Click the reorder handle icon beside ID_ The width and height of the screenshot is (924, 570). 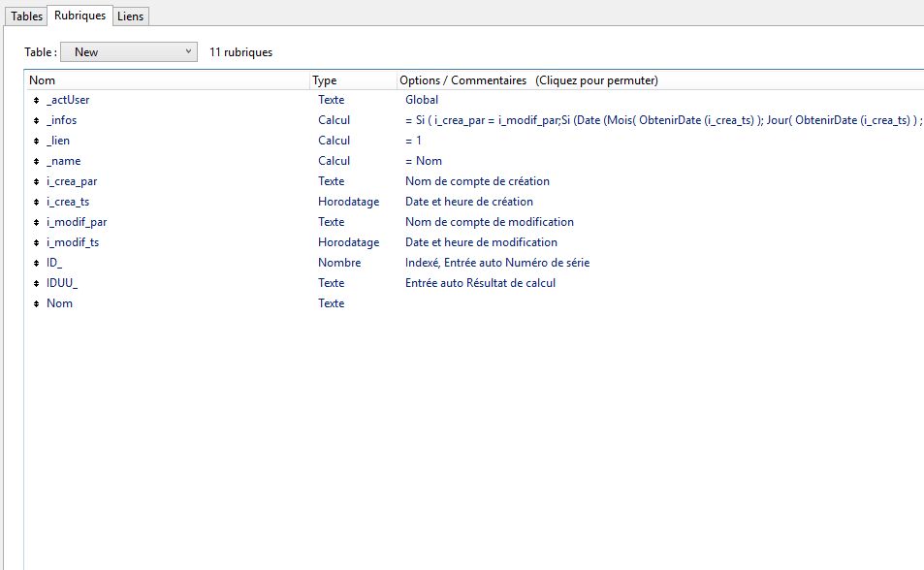pos(36,263)
